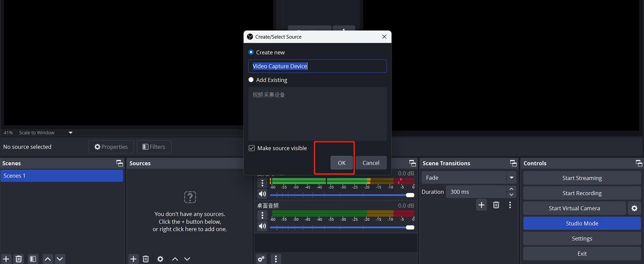This screenshot has width=644, height=264.
Task: Pop out the Controls dock icon
Action: pyautogui.click(x=639, y=163)
